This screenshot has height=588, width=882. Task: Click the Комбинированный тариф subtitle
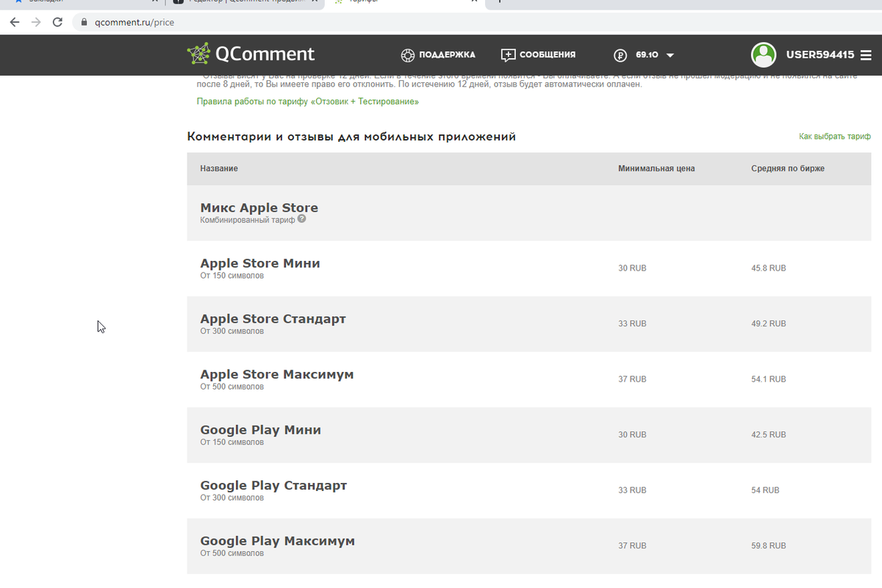coord(248,219)
